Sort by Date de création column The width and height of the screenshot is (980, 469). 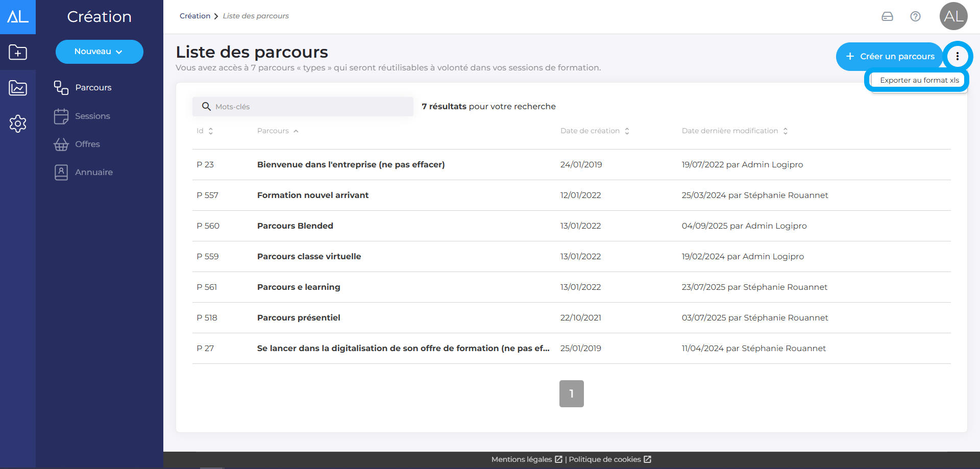tap(594, 131)
